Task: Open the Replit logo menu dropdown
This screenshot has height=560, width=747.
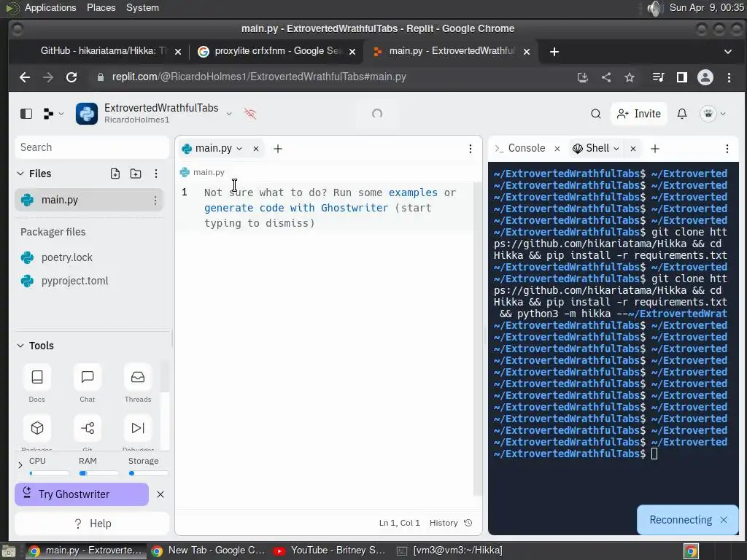Action: (53, 114)
